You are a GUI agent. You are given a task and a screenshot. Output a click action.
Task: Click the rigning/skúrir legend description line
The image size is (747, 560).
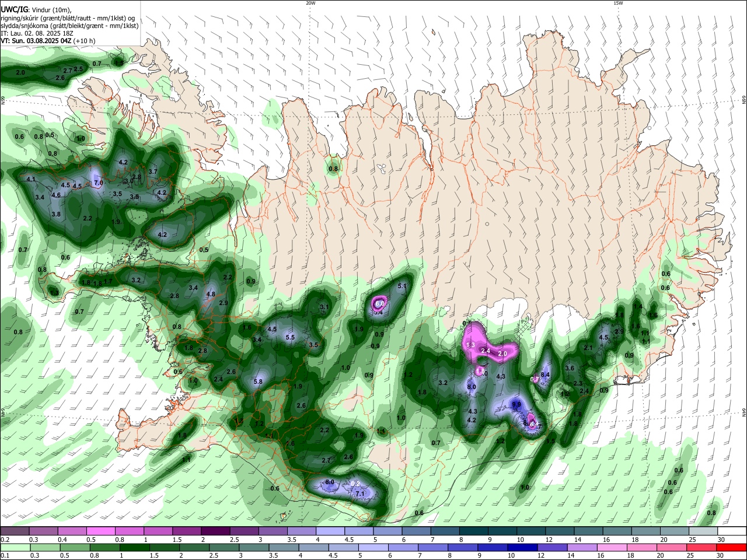coord(68,18)
